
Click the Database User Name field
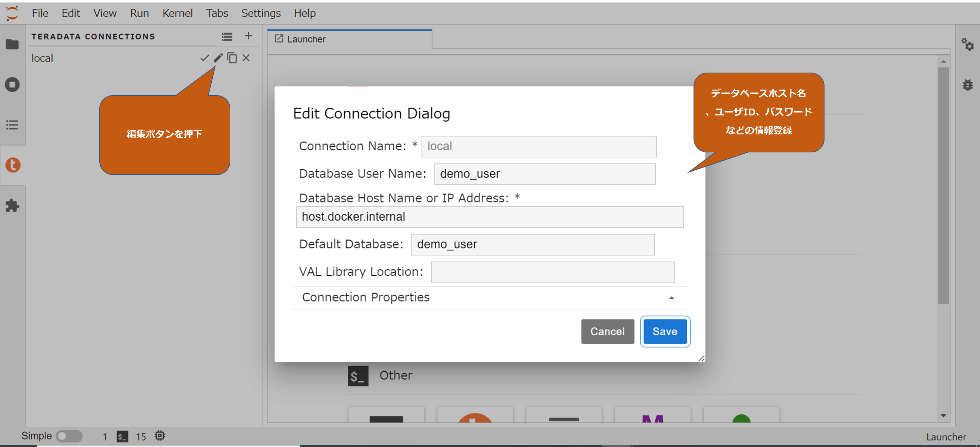[545, 174]
